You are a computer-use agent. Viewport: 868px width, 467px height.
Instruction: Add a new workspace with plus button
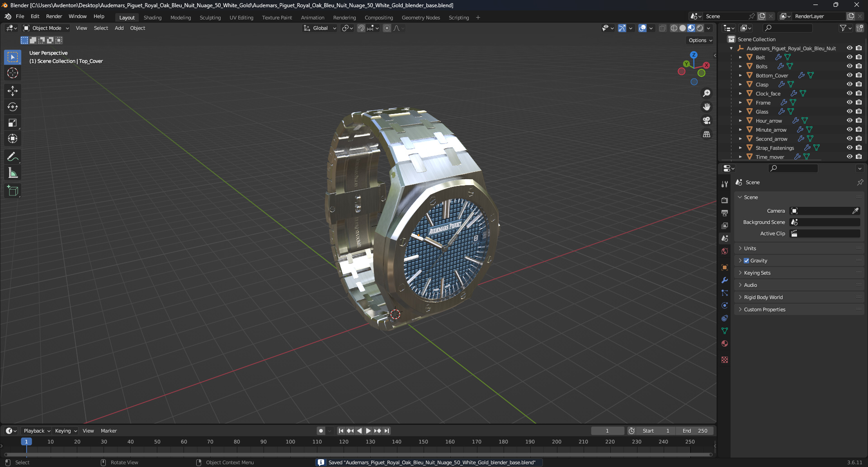coord(478,18)
